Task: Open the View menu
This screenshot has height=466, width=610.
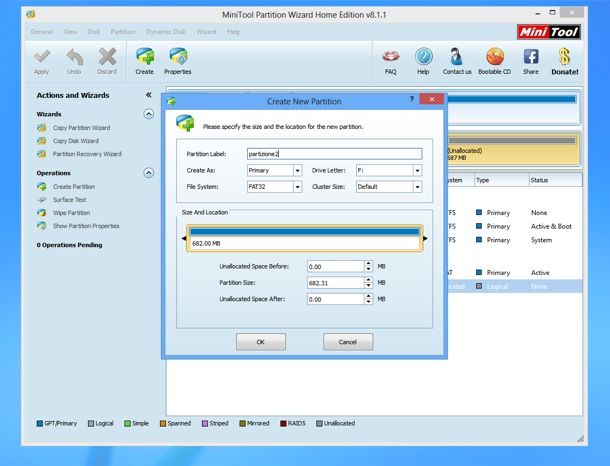Action: 70,32
